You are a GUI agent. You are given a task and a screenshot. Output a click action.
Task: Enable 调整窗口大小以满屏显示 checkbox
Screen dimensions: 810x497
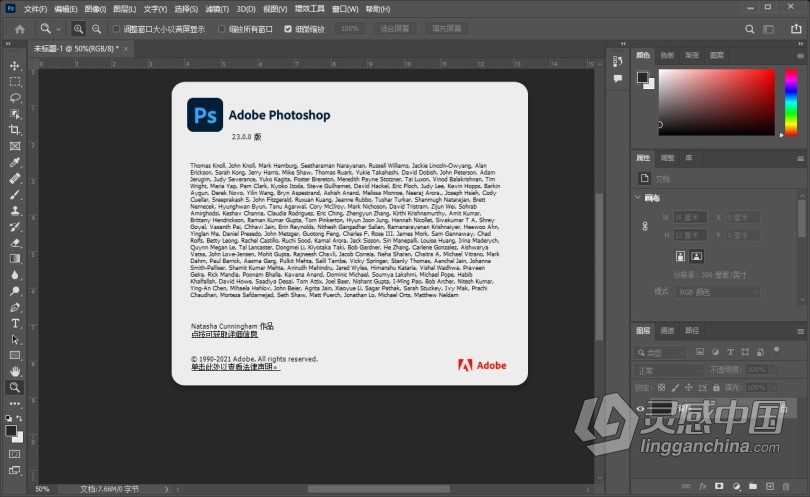pyautogui.click(x=117, y=29)
